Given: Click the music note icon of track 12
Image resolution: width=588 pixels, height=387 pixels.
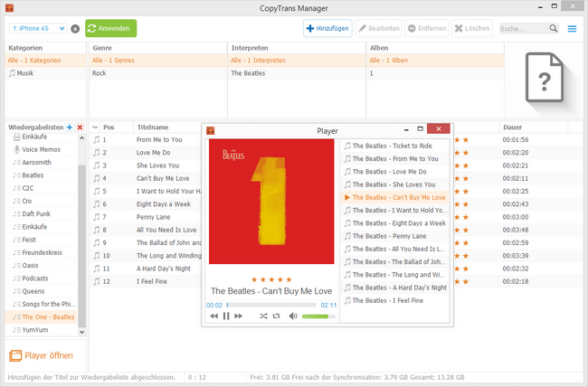Looking at the screenshot, I should 97,281.
